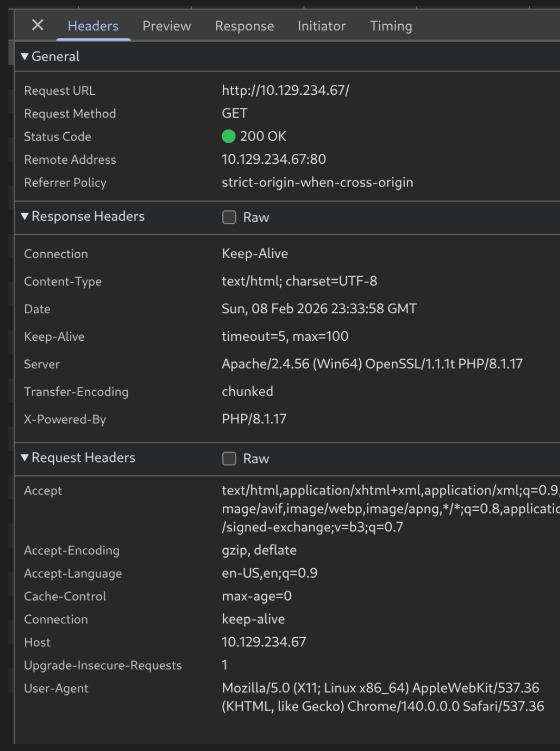The image size is (560, 751).
Task: Select the GET request method value
Action: pyautogui.click(x=234, y=113)
